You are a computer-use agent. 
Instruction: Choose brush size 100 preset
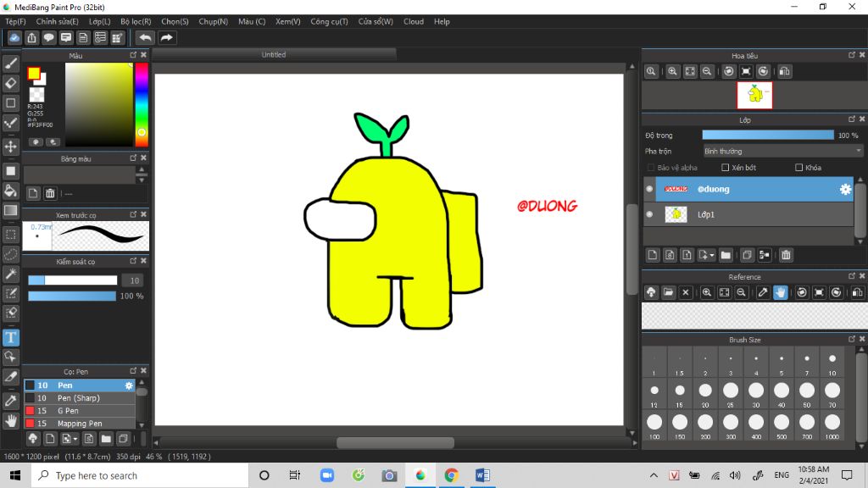pos(654,425)
